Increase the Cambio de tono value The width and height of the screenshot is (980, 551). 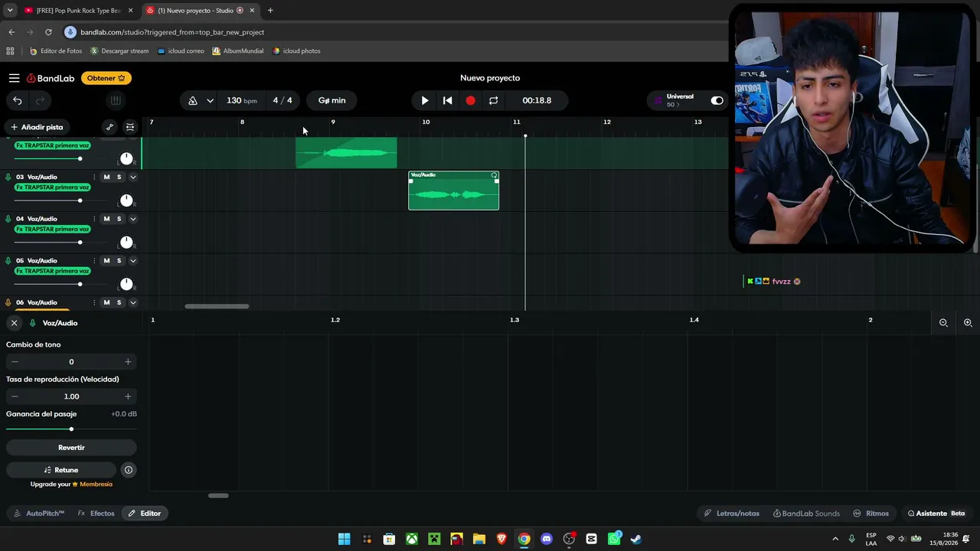pos(128,362)
